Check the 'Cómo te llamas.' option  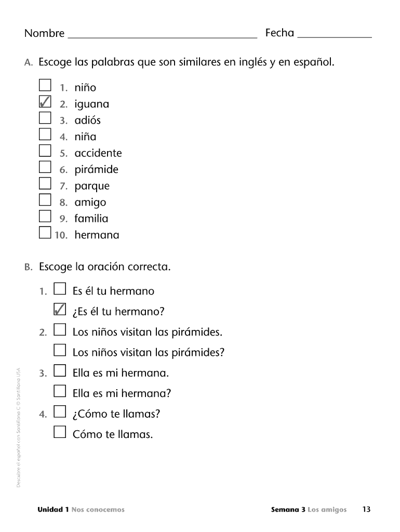pos(60,432)
